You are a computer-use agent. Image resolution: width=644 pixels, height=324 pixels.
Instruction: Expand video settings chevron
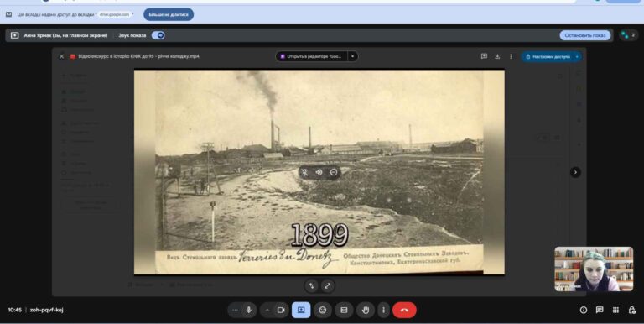click(x=267, y=310)
